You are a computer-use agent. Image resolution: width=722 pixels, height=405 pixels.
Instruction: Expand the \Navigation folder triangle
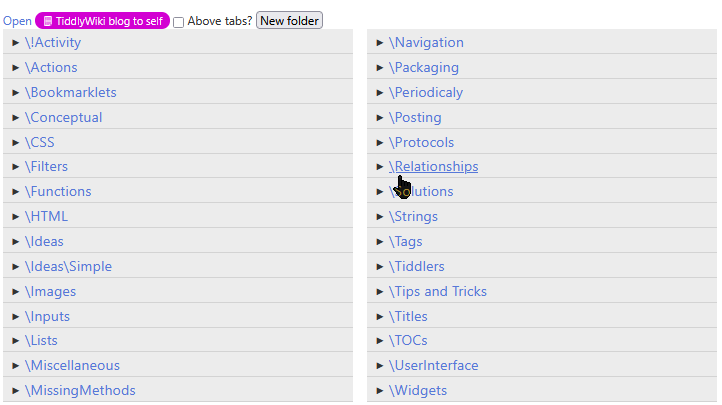click(x=380, y=43)
